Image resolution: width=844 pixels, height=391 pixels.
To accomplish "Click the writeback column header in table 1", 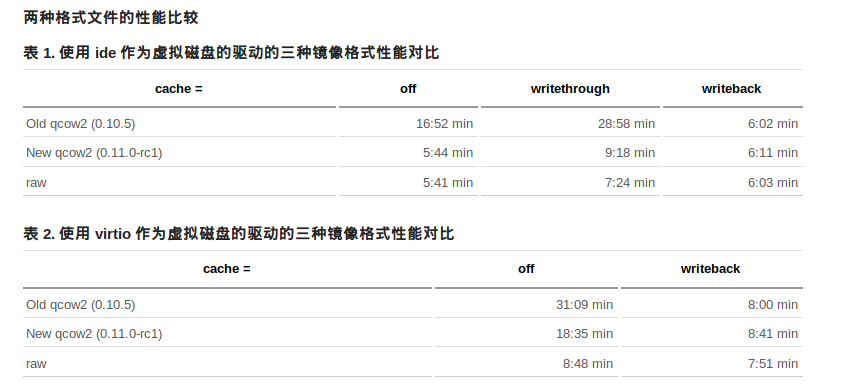I will tap(731, 89).
